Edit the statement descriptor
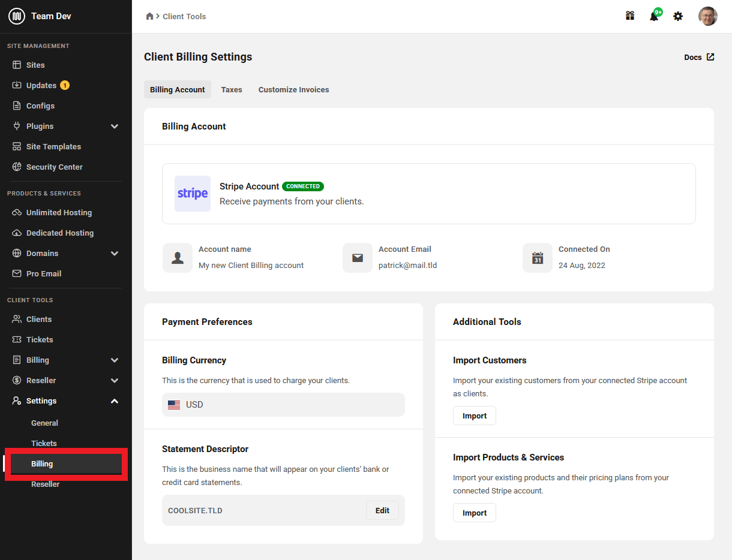The image size is (732, 560). coord(382,510)
